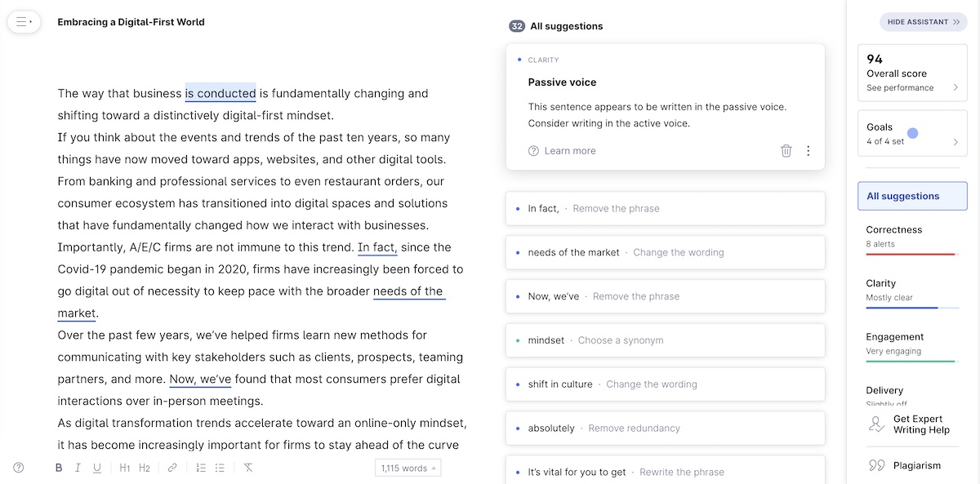The image size is (980, 484).
Task: Switch to the All suggestions tab
Action: click(x=912, y=196)
